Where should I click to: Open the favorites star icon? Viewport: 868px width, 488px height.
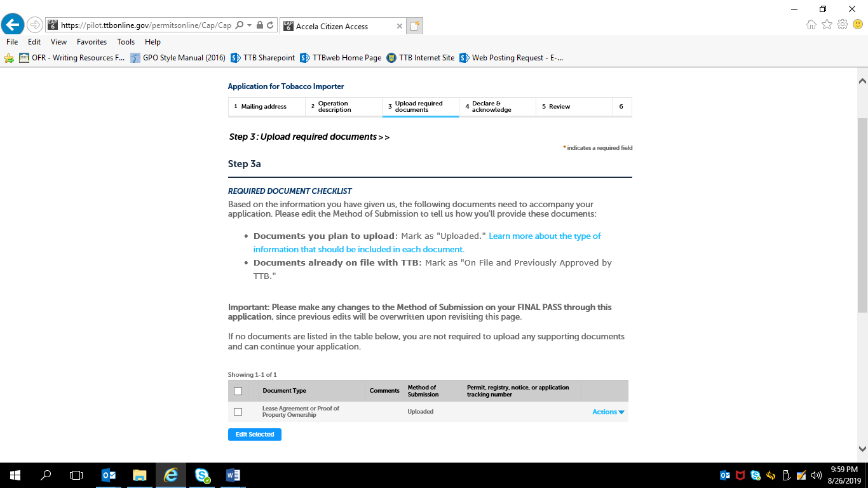tap(827, 25)
